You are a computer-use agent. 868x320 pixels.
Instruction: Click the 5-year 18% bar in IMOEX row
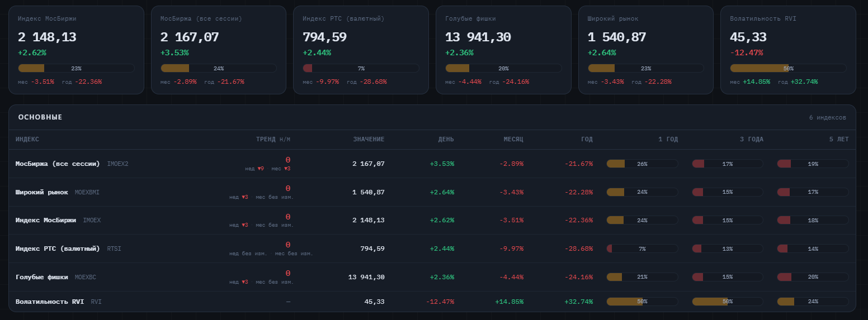pos(813,220)
